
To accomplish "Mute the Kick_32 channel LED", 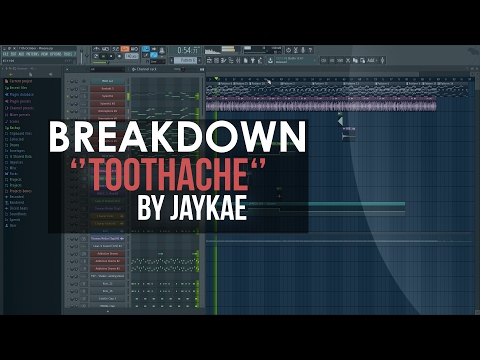I will click(68, 284).
